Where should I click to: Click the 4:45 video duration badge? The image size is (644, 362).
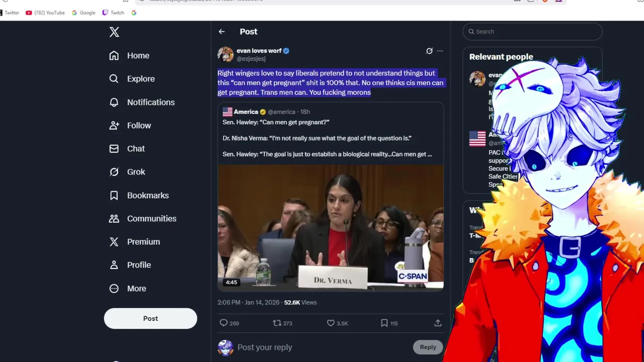click(x=231, y=283)
